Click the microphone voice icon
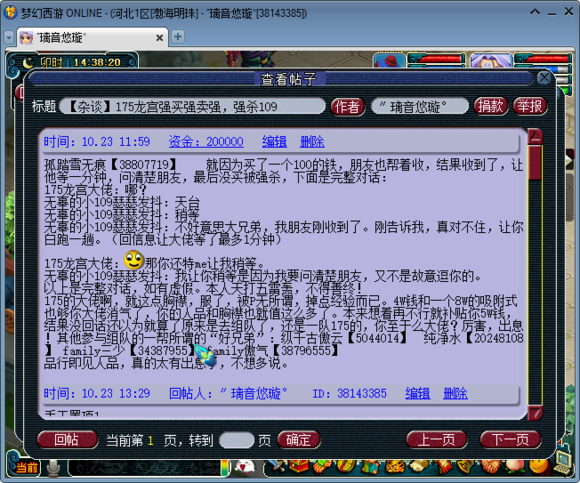 click(x=53, y=468)
